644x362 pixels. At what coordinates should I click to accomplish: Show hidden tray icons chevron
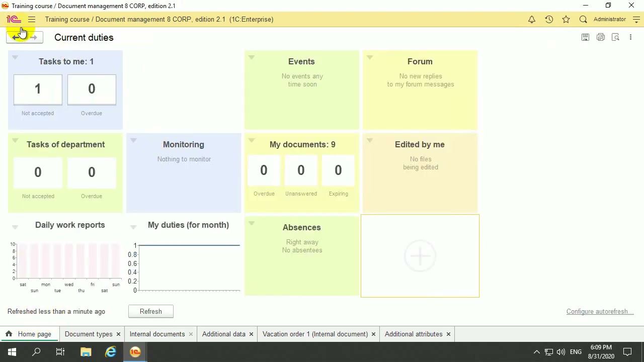536,352
